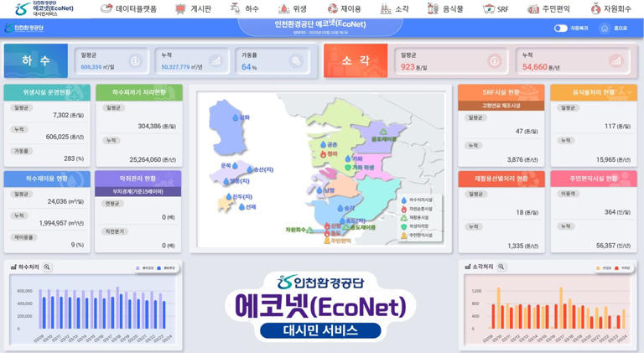Open the 위생시설 운영현황 panel header

[x=47, y=92]
